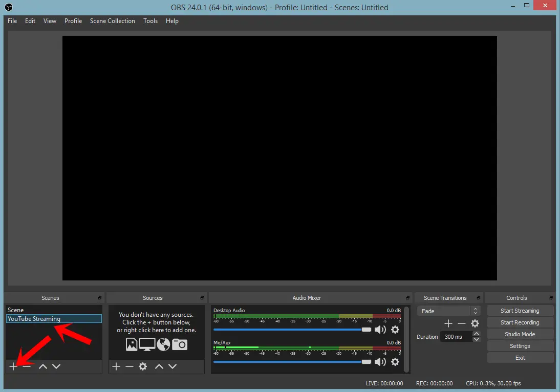Click Start Recording button
Viewport: 560px width, 392px height.
pos(520,322)
